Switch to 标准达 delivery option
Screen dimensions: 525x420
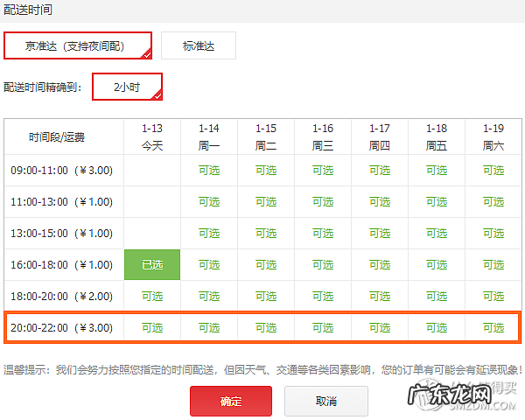(x=199, y=45)
